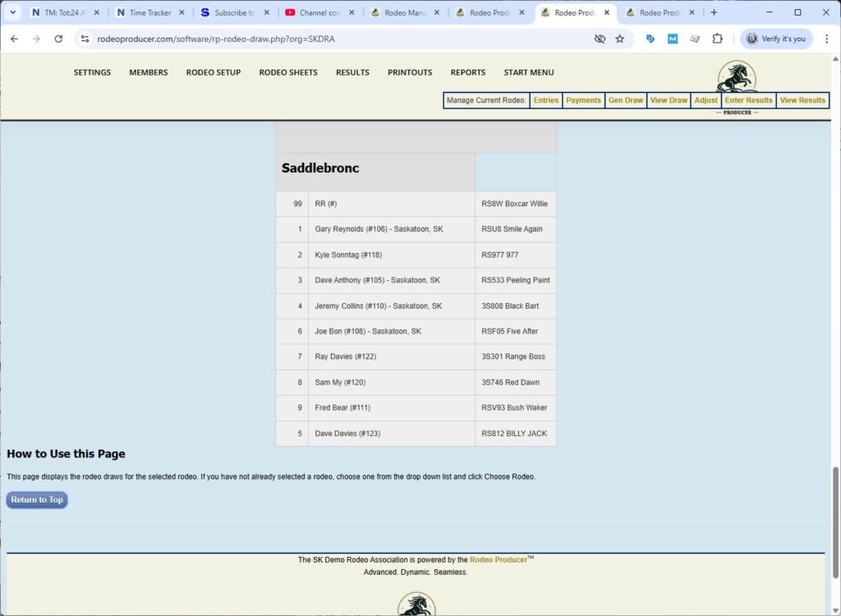This screenshot has width=841, height=616.
Task: Click the Rodeo Producer horse logo in header
Action: click(x=737, y=78)
